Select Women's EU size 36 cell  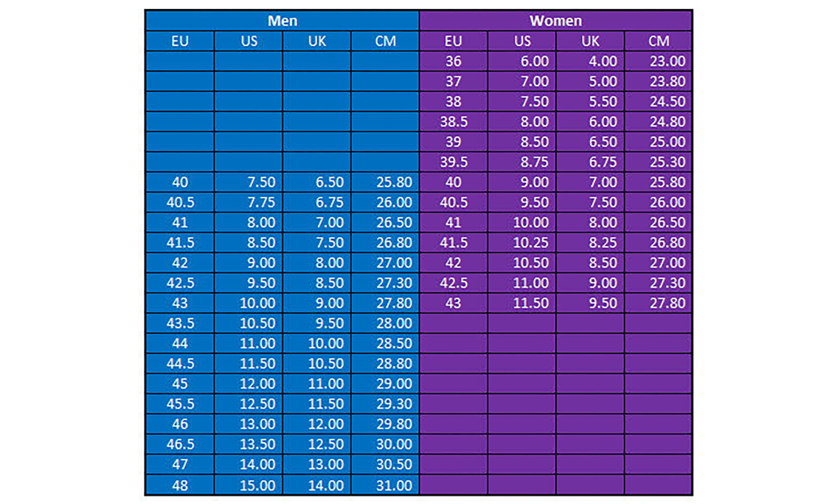tap(453, 61)
